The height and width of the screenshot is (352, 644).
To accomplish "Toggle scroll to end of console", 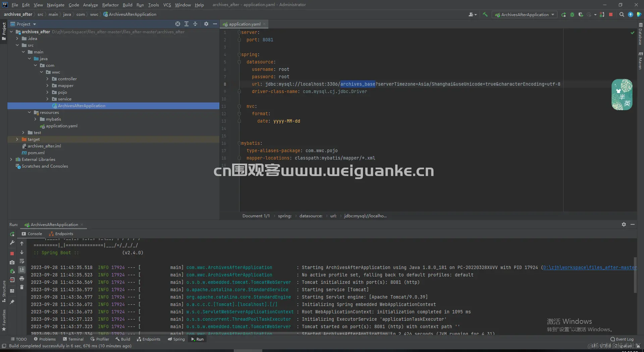I will pos(22,270).
